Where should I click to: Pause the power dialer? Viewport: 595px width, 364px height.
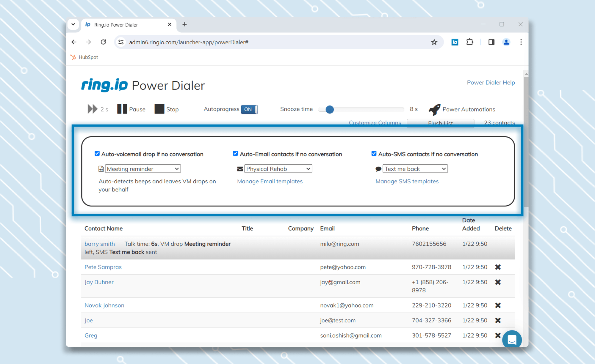pyautogui.click(x=131, y=109)
